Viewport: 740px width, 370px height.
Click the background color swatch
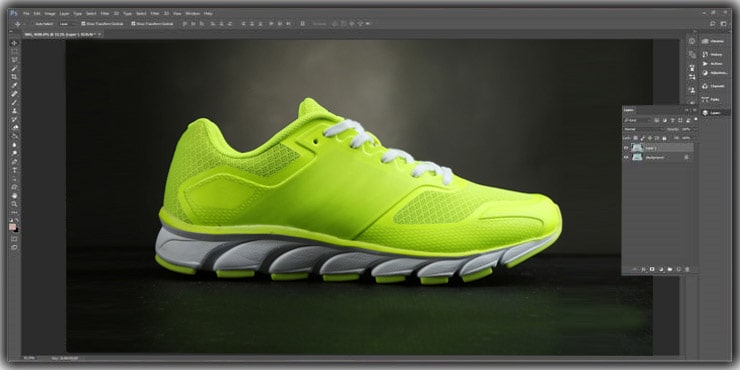tap(17, 231)
